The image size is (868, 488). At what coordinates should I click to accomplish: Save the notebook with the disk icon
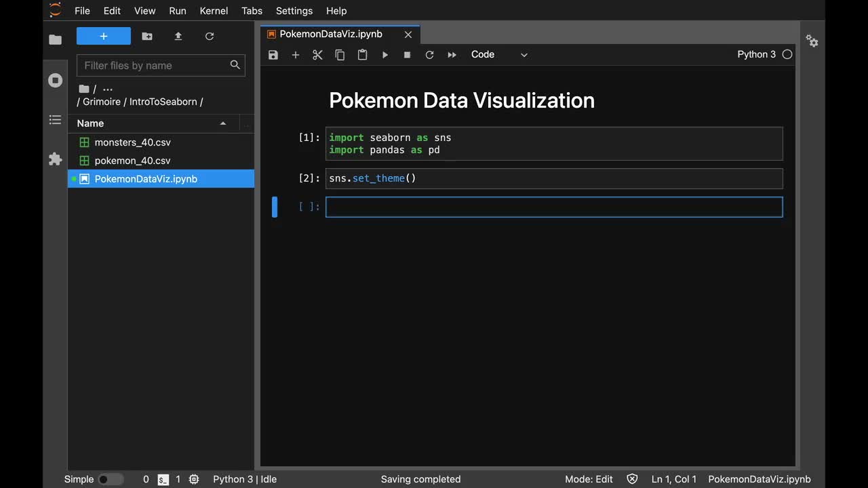pyautogui.click(x=273, y=55)
